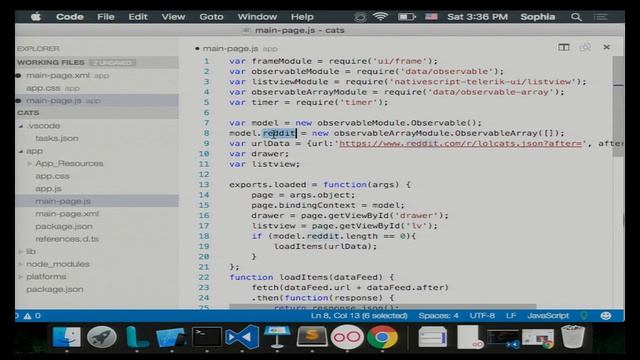
Task: Open Launchpad rocket in the dock
Action: point(102,337)
